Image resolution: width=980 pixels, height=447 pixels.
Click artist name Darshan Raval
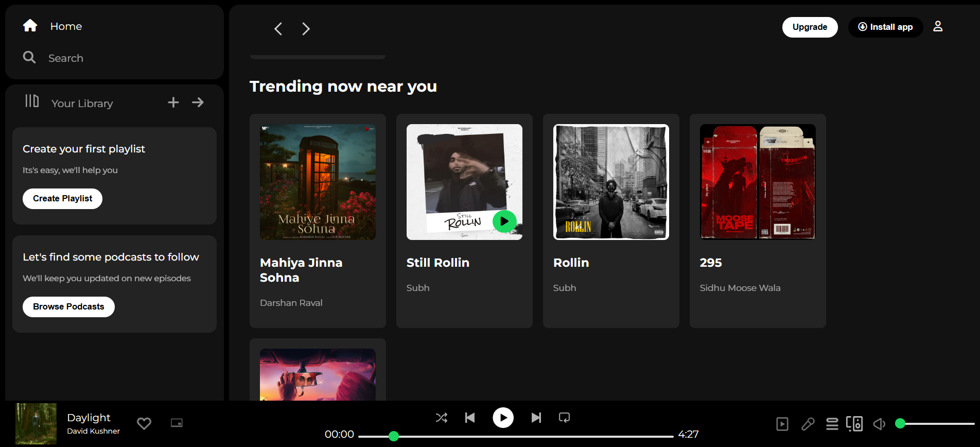click(291, 303)
